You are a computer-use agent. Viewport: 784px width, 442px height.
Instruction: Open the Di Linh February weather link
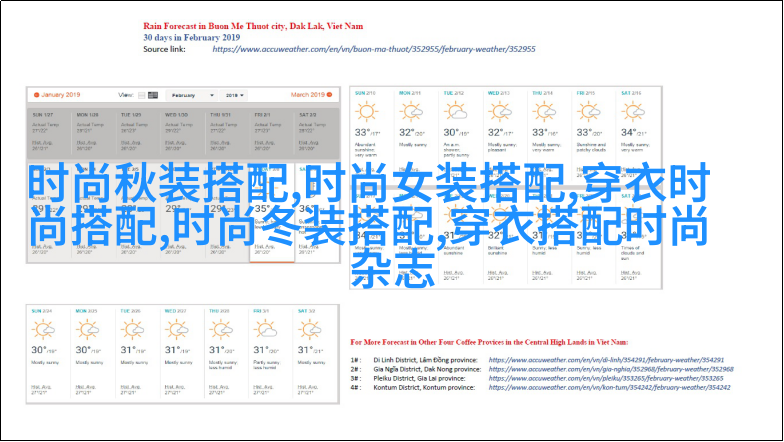click(x=606, y=360)
